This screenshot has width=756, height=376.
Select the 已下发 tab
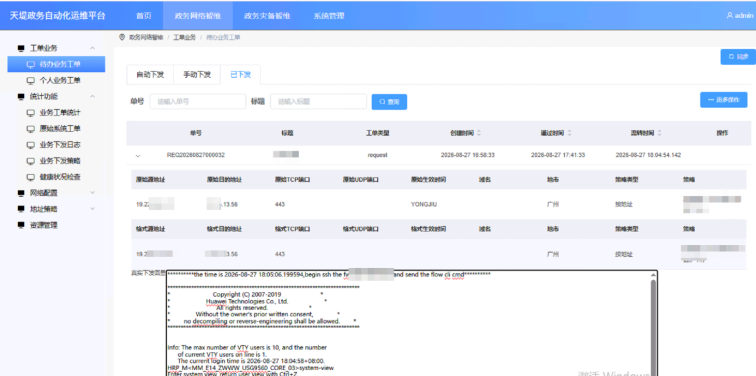click(x=241, y=75)
